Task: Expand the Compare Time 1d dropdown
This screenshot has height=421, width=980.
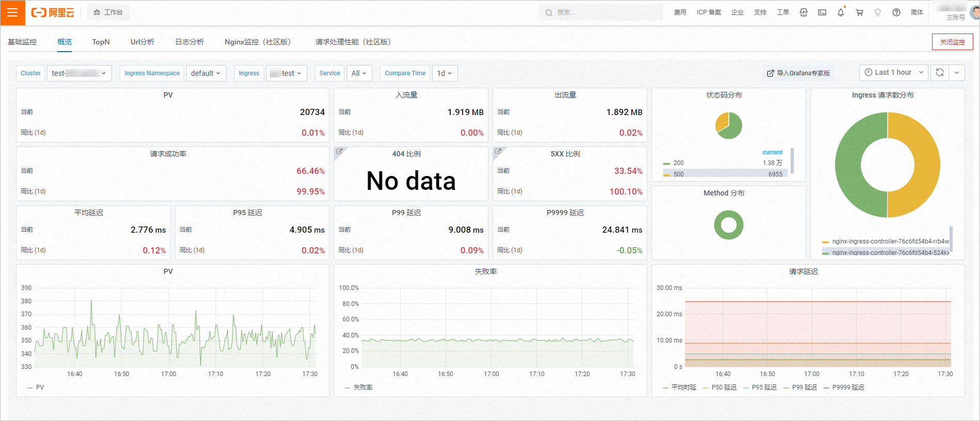Action: [445, 73]
